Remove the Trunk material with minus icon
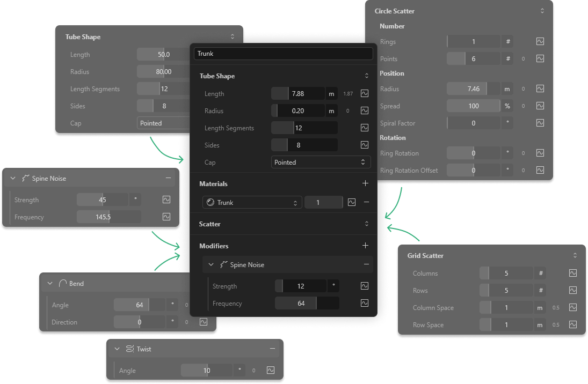This screenshot has height=384, width=588. [366, 203]
